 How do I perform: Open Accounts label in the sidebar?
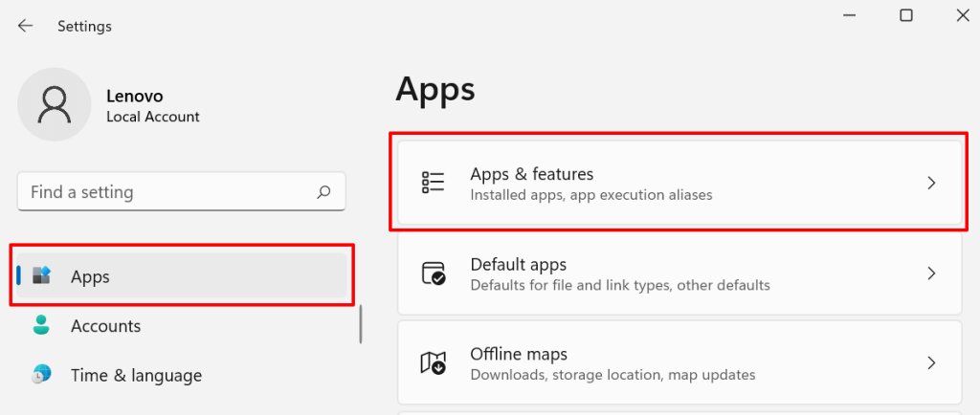[105, 326]
